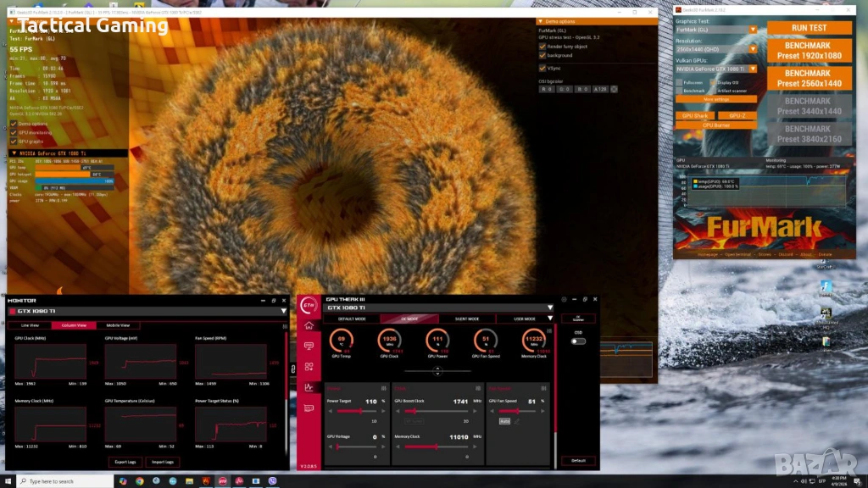Click the Export Logs button
Screen dimensions: 868x488
(125, 462)
